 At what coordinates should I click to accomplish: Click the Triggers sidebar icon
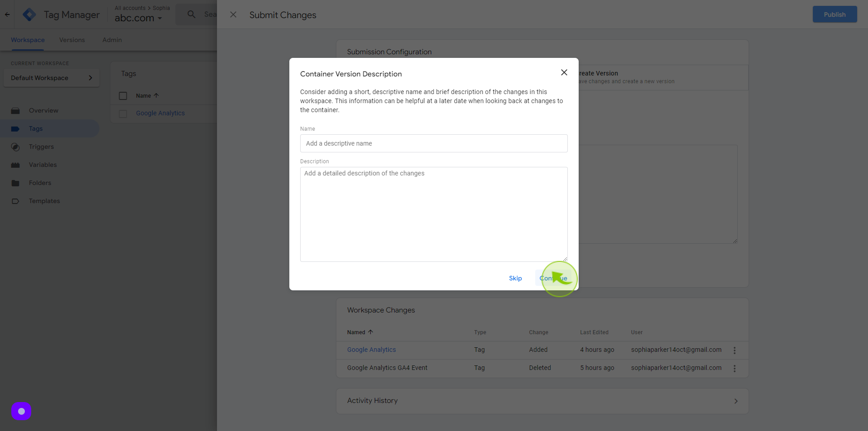[15, 147]
